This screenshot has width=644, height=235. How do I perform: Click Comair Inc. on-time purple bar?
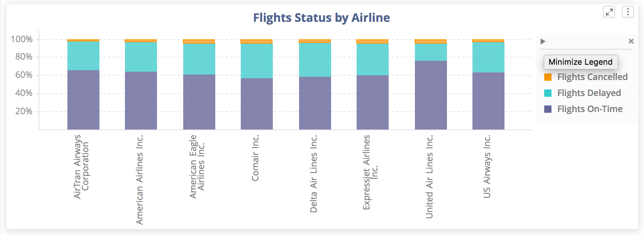(257, 104)
